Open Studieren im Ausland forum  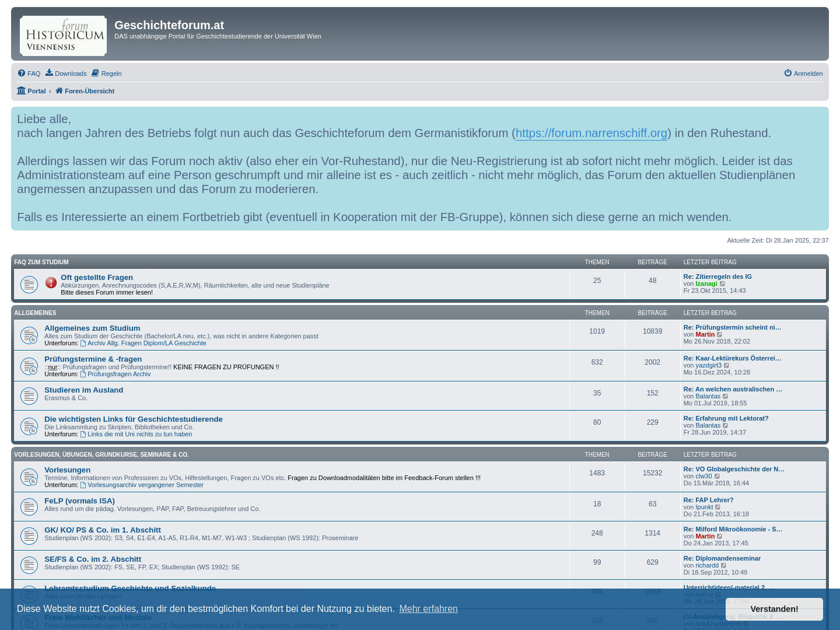84,390
